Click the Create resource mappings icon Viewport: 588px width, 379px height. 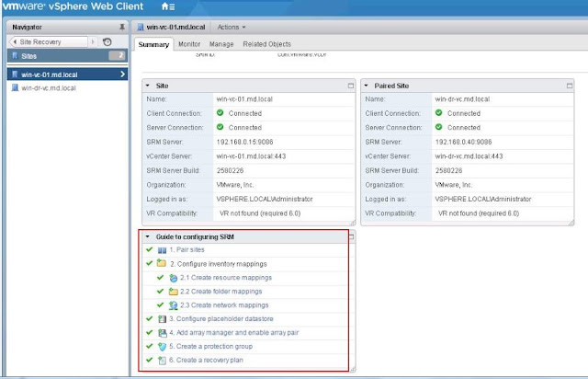click(173, 278)
